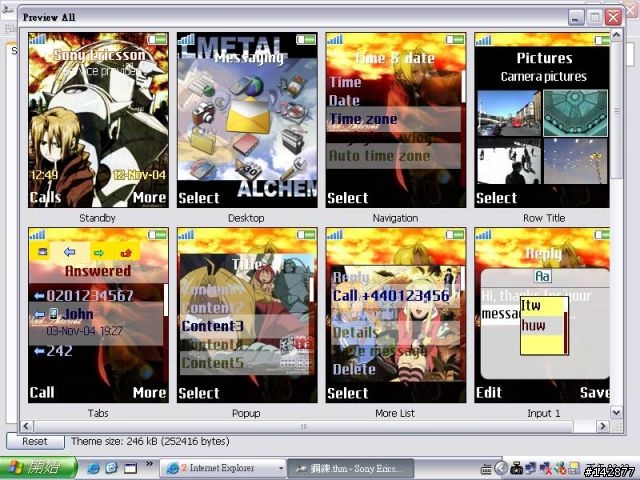Click 'Content3' in the Popup preview

coord(213,326)
